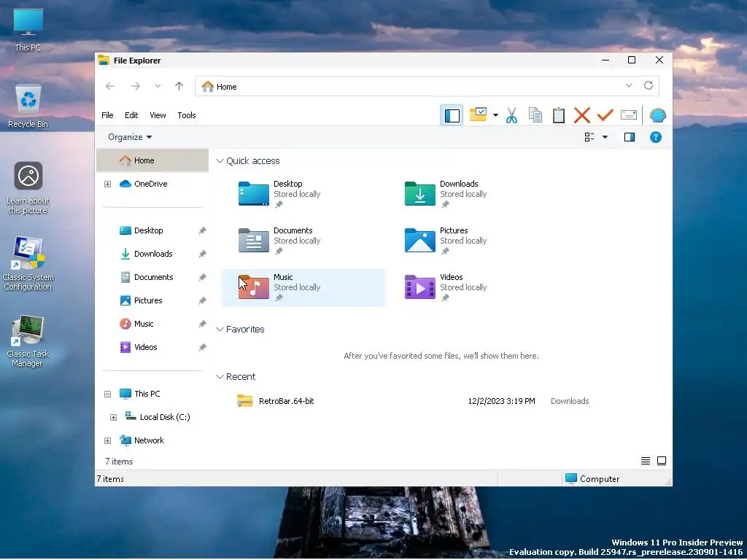Image resolution: width=747 pixels, height=560 pixels.
Task: Collapse the Quick access section
Action: coord(220,161)
